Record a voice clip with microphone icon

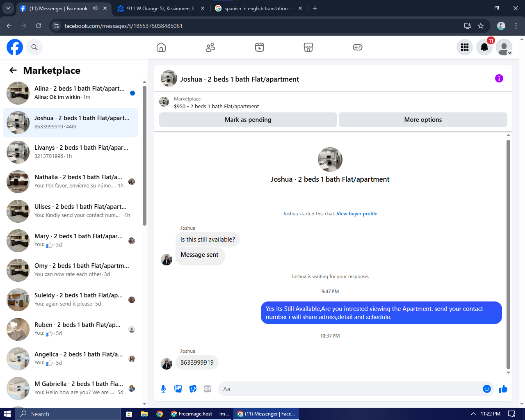pos(163,389)
